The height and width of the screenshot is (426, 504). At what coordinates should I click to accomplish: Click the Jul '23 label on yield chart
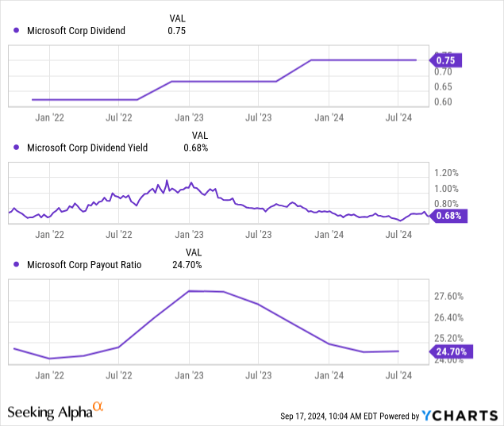tap(259, 234)
